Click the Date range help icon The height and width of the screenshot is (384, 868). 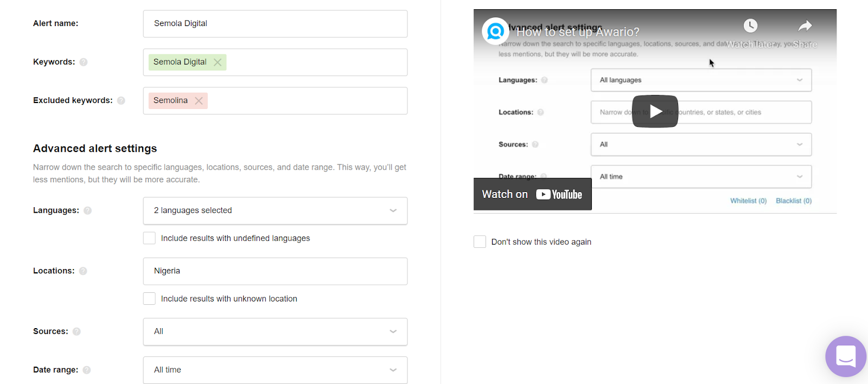(87, 370)
